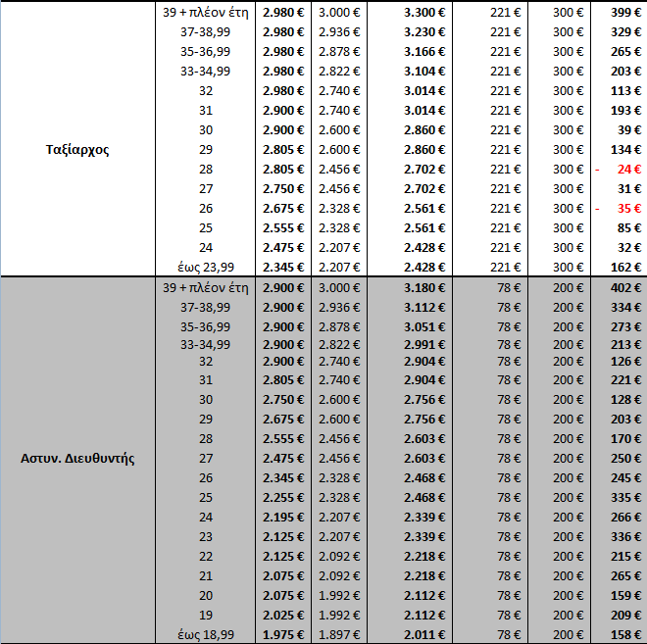Image resolution: width=647 pixels, height=644 pixels.
Task: Click the red negative 35 € cell
Action: click(621, 208)
